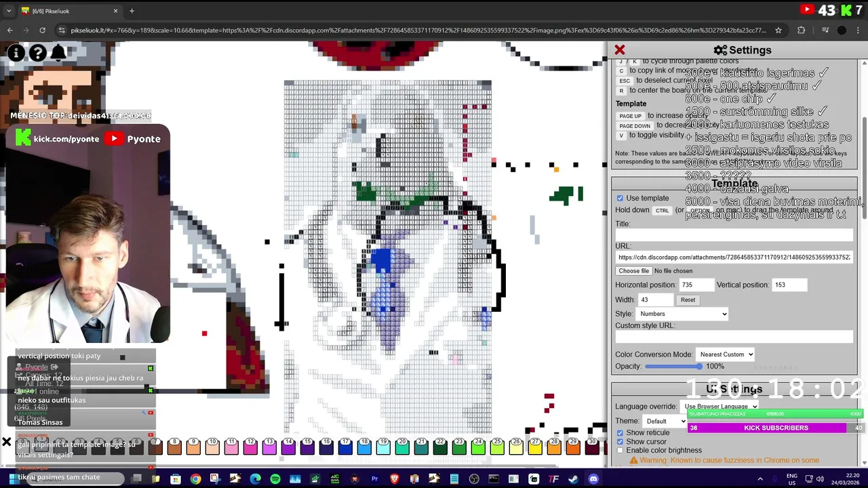Viewport: 868px width, 488px height.
Task: Open the Language override dropdown
Action: coord(720,406)
